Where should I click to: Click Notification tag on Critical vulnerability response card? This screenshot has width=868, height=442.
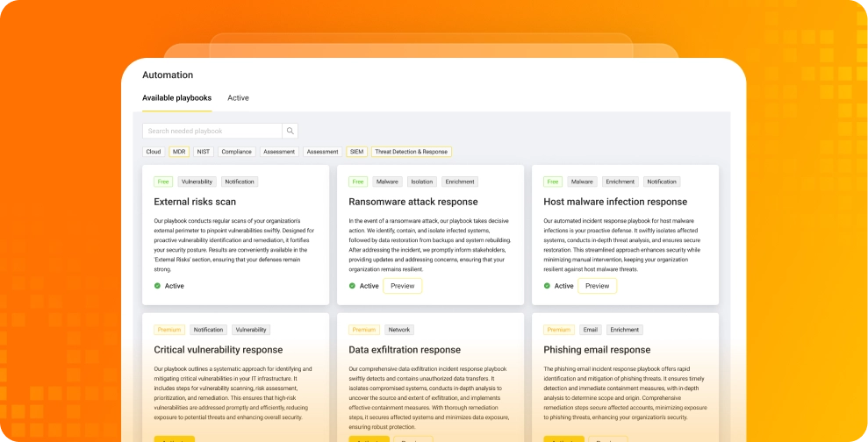point(208,330)
